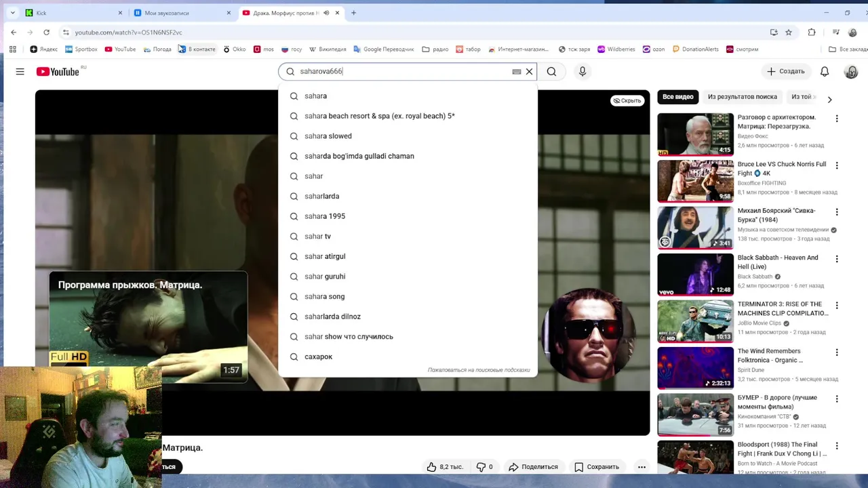Open the TERMINATOR 3 video title

[x=783, y=308]
